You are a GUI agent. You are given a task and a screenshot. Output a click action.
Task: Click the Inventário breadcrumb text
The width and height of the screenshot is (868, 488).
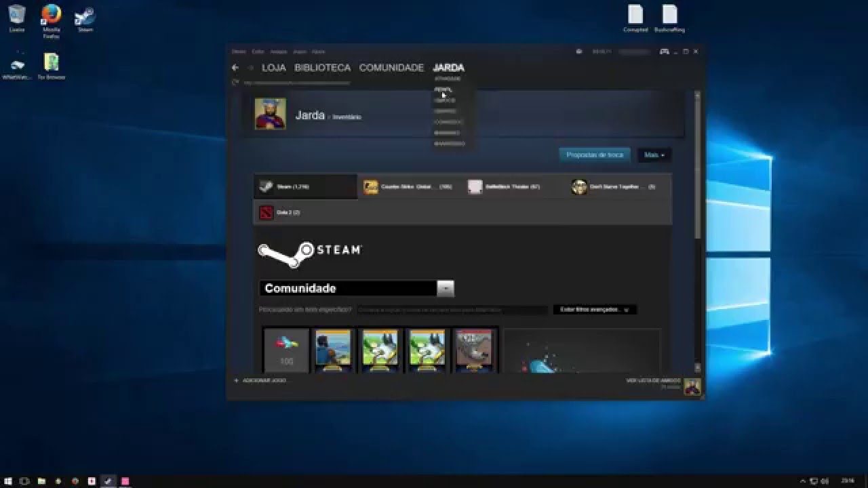[347, 117]
